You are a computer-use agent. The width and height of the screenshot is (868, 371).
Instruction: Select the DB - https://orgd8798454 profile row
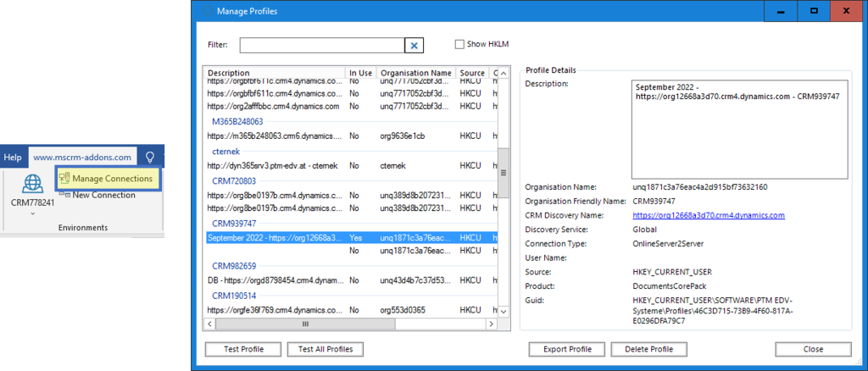click(x=352, y=280)
